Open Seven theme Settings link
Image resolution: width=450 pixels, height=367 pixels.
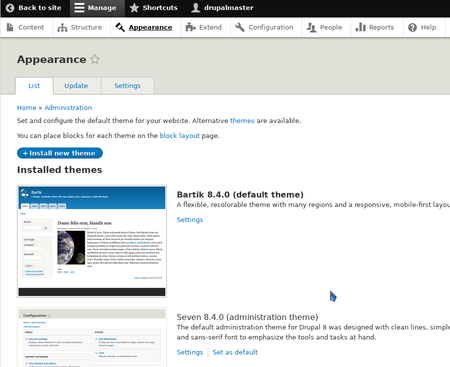[x=190, y=352]
